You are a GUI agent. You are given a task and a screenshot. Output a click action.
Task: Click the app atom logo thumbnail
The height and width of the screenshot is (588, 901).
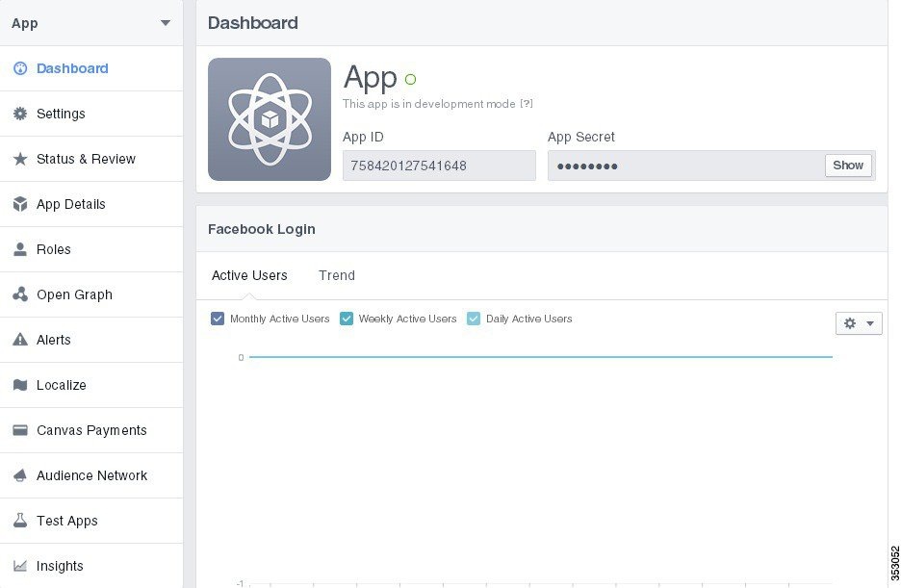270,119
